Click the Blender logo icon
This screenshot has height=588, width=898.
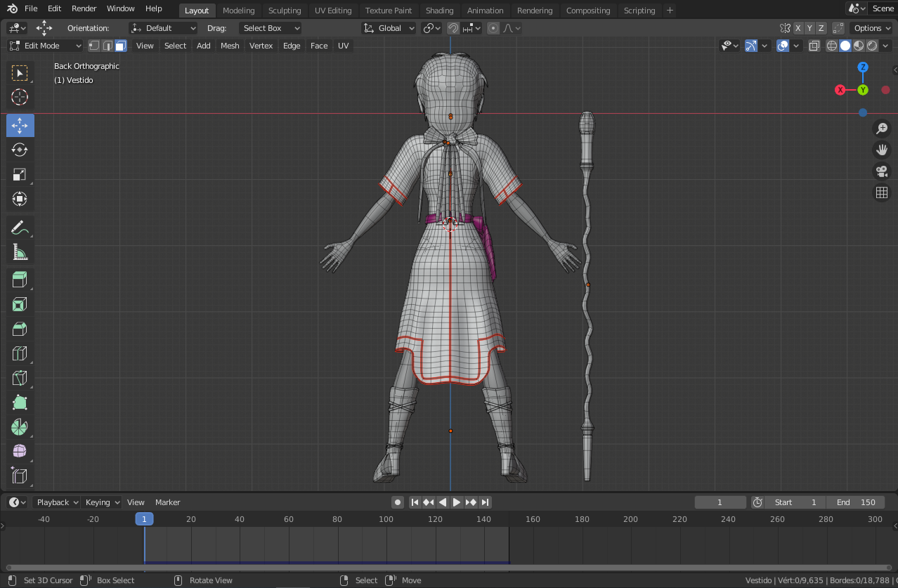pos(13,8)
